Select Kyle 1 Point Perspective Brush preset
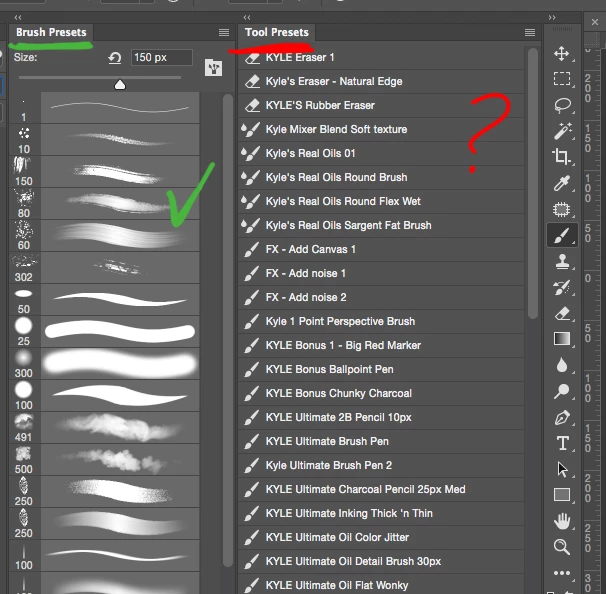The image size is (606, 594). point(381,321)
